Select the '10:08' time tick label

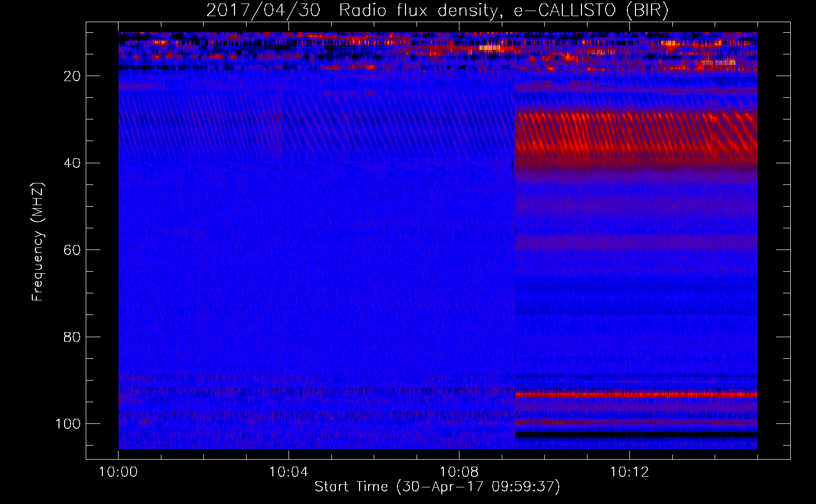pos(459,472)
